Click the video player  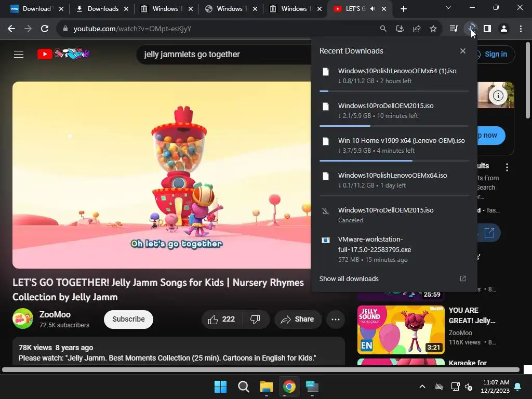coord(162,175)
